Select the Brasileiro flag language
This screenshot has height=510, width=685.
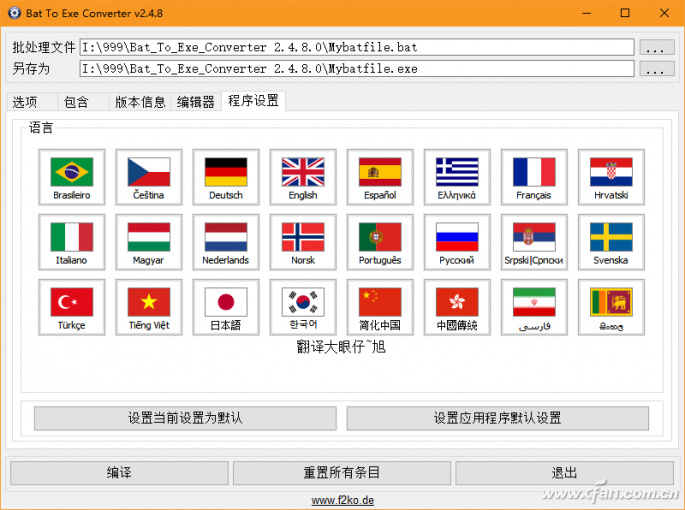coord(72,177)
